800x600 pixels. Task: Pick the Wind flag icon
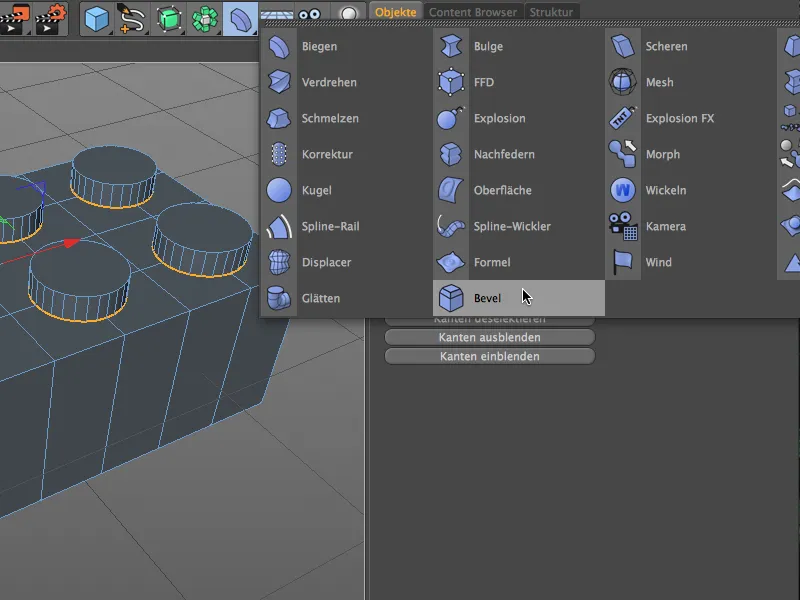[x=623, y=262]
